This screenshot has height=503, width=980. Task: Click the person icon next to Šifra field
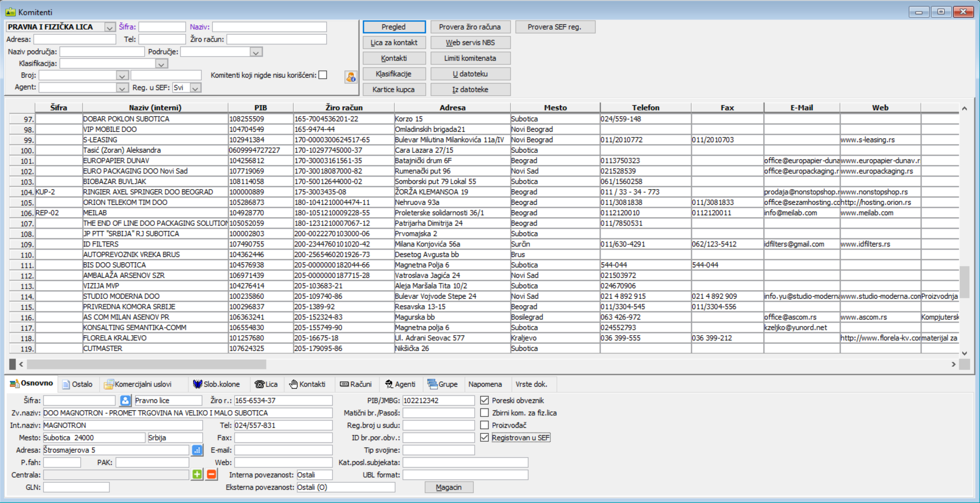pyautogui.click(x=125, y=400)
